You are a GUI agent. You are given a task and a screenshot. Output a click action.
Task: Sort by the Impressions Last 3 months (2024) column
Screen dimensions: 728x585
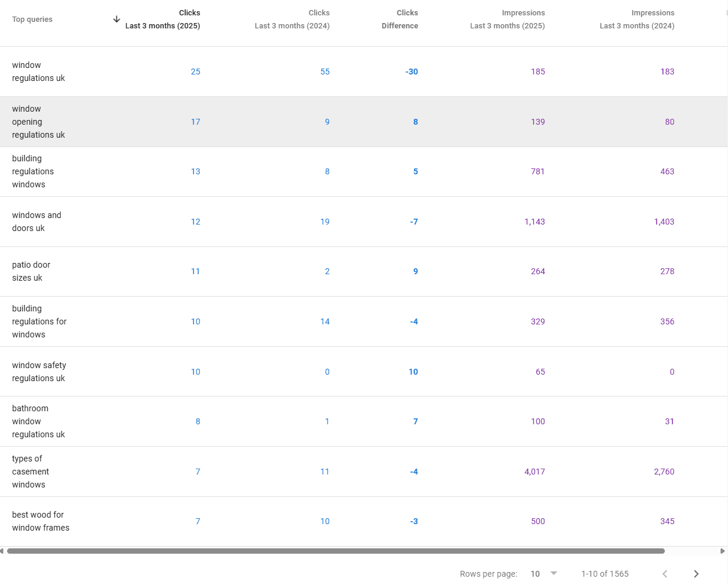[x=637, y=19]
